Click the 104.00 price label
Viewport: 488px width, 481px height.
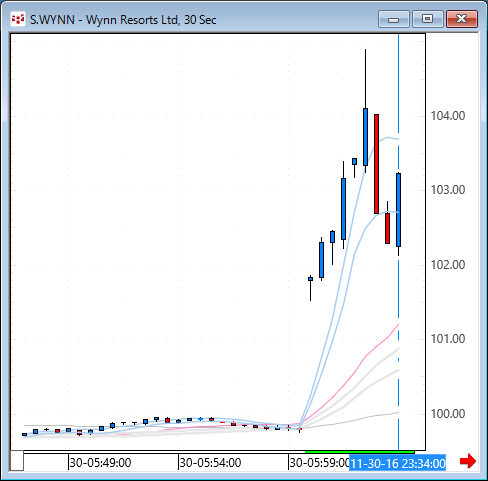(448, 116)
